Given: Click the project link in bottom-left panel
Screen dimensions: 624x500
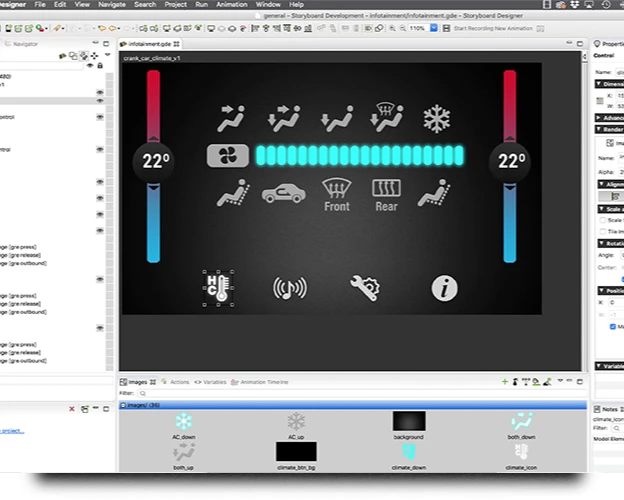Looking at the screenshot, I should pyautogui.click(x=12, y=431).
